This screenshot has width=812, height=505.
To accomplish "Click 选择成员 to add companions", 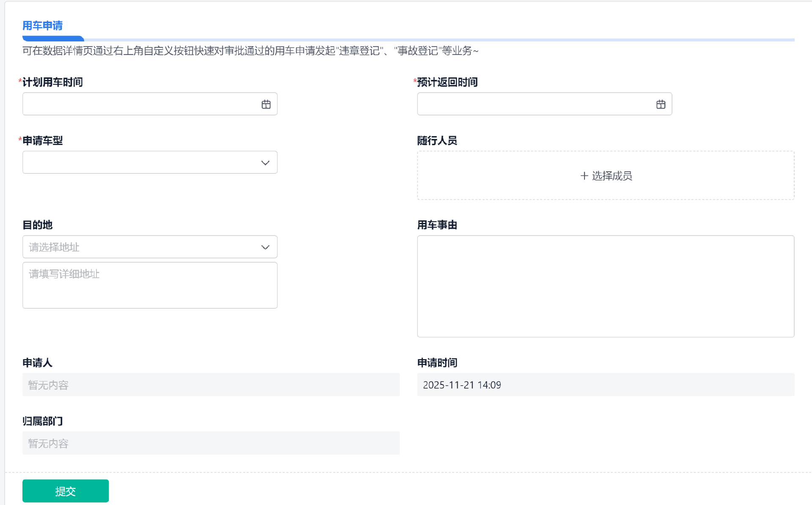I will coord(612,176).
